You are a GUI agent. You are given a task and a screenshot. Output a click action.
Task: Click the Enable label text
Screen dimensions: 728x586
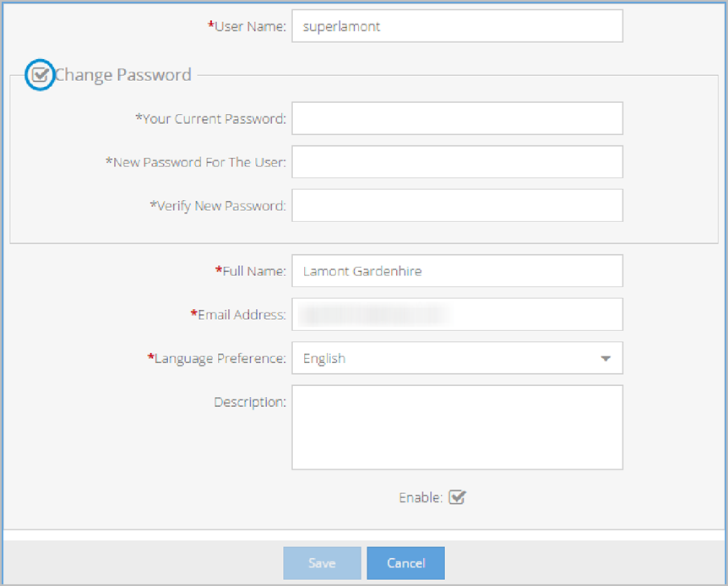[x=420, y=498]
